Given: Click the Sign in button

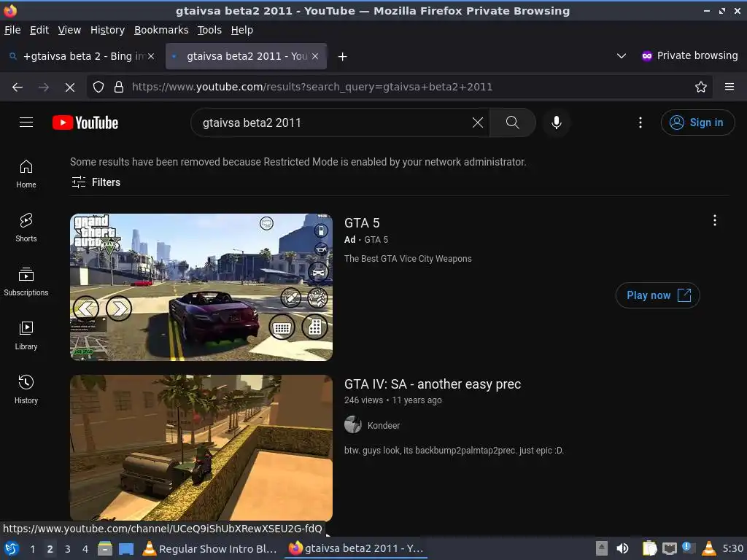Looking at the screenshot, I should [x=697, y=122].
